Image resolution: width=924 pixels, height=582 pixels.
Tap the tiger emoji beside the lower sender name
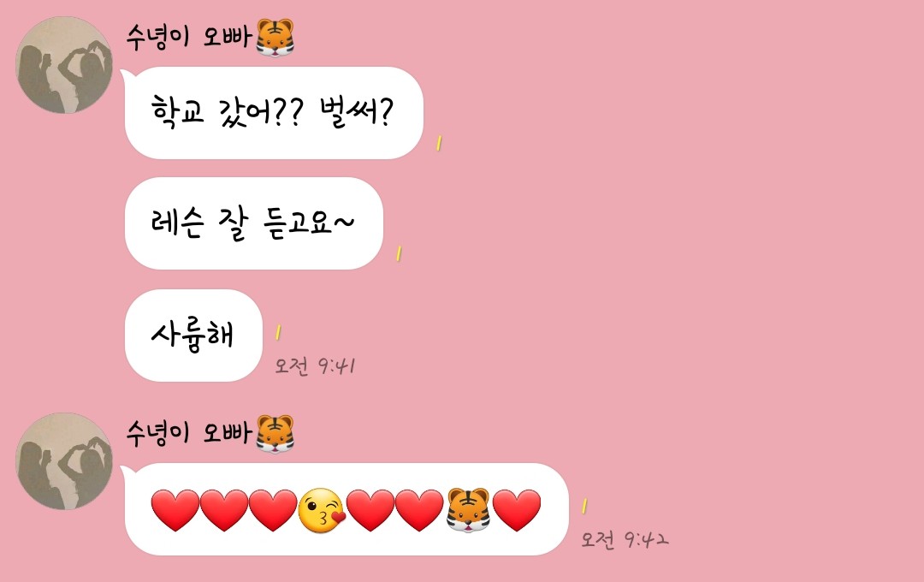coord(275,434)
